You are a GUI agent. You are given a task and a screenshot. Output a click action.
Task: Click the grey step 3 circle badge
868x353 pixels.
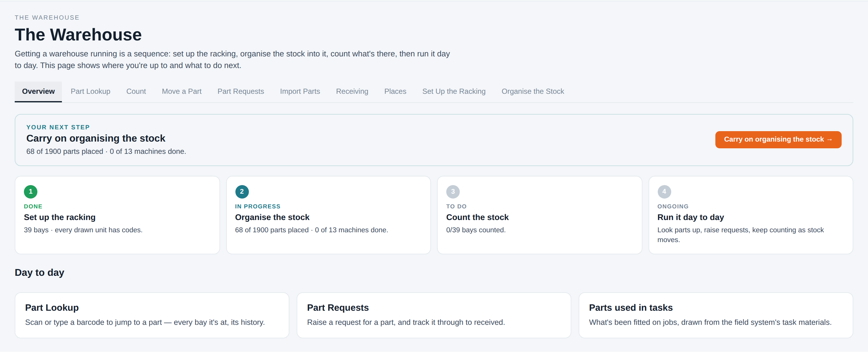[x=453, y=192]
